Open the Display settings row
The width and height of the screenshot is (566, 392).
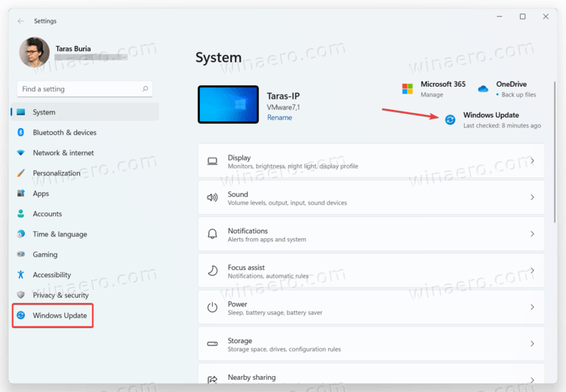pos(371,161)
